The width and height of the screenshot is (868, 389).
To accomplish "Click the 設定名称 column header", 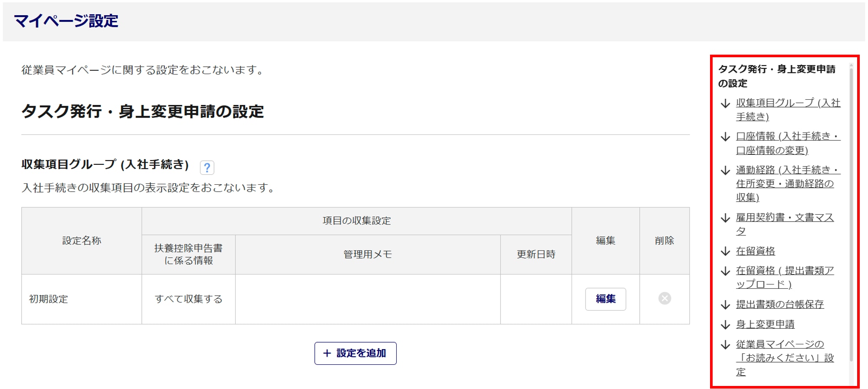I will (x=82, y=241).
